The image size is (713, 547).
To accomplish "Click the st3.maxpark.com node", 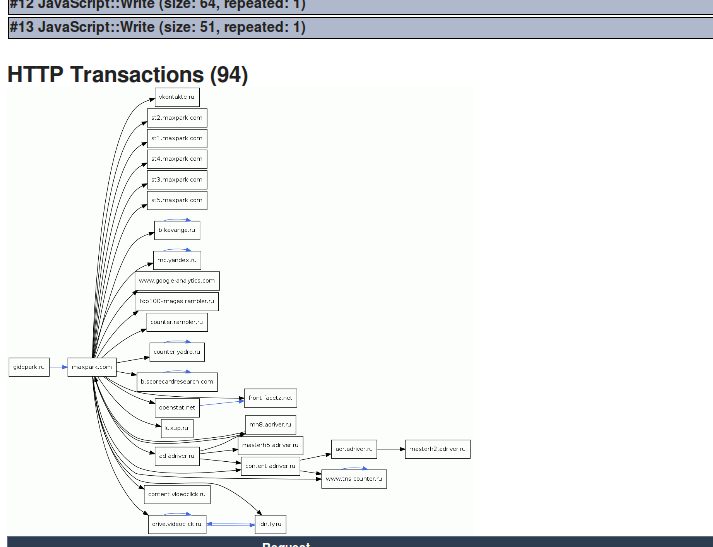I will (x=177, y=180).
